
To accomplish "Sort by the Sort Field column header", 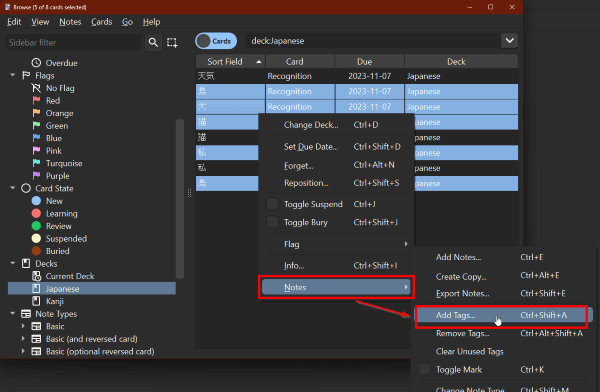I will coord(230,62).
